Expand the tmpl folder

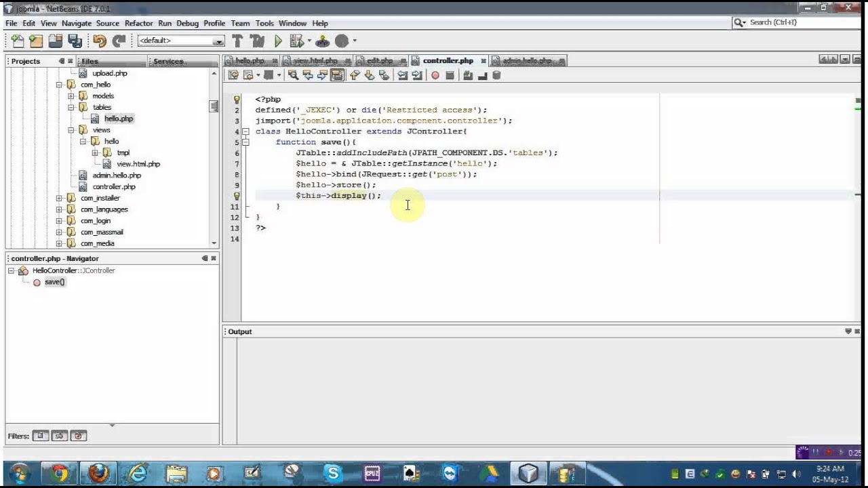coord(95,152)
